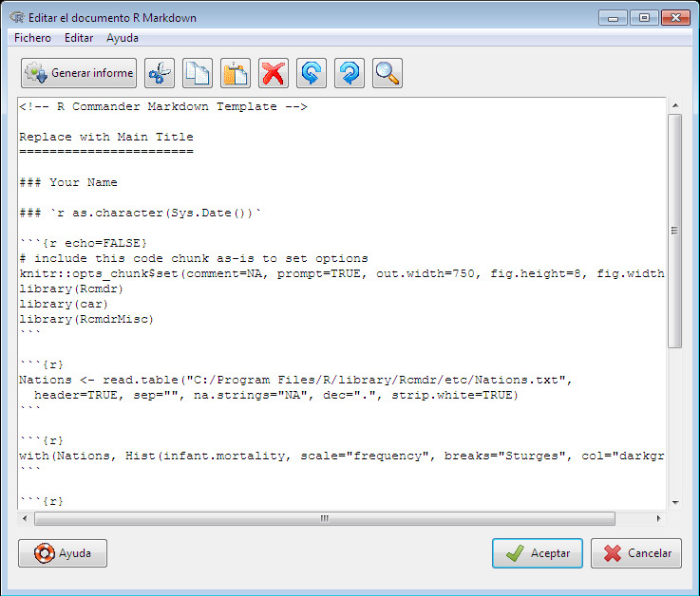The height and width of the screenshot is (596, 700).
Task: Click the R logo icon in title bar
Action: coord(17,17)
